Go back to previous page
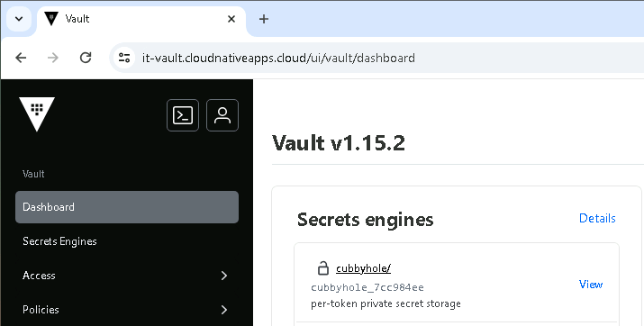 tap(21, 58)
